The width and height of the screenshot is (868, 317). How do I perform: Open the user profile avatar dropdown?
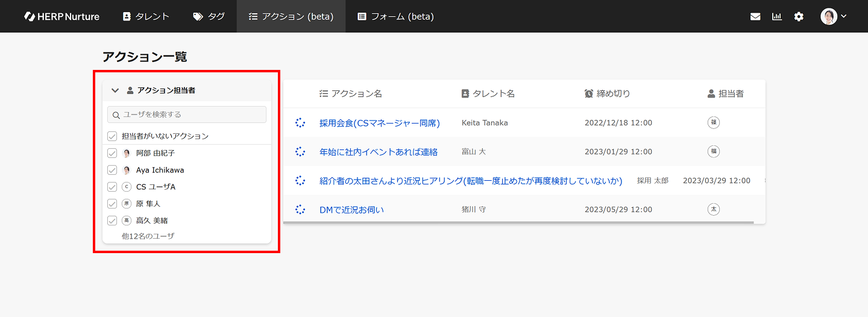pos(834,17)
